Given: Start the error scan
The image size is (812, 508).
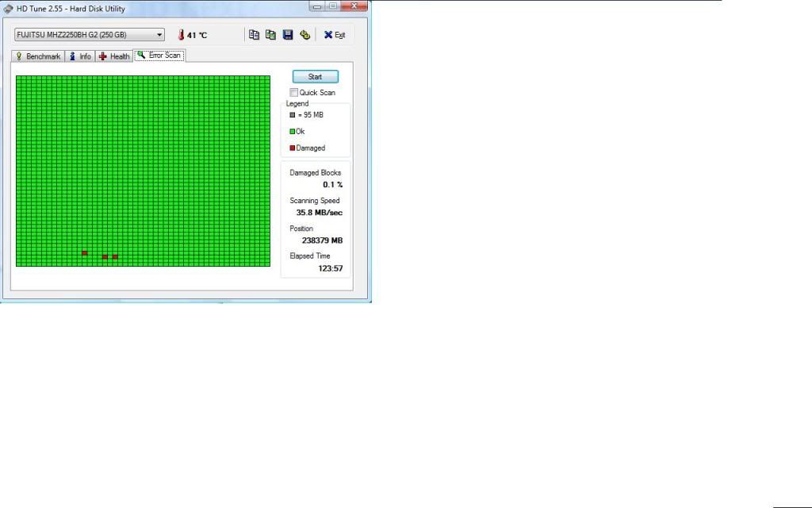Looking at the screenshot, I should click(316, 77).
